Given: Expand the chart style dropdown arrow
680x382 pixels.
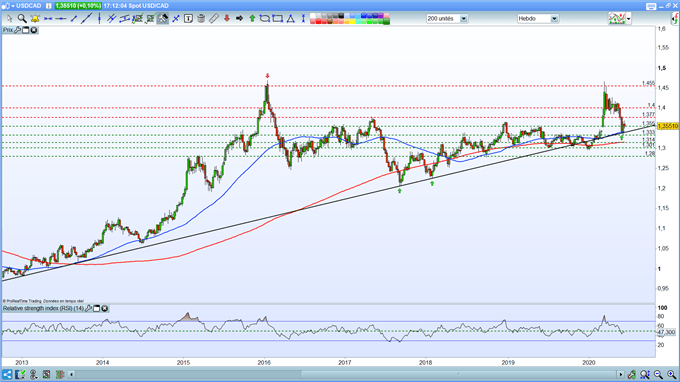Looking at the screenshot, I should click(628, 19).
